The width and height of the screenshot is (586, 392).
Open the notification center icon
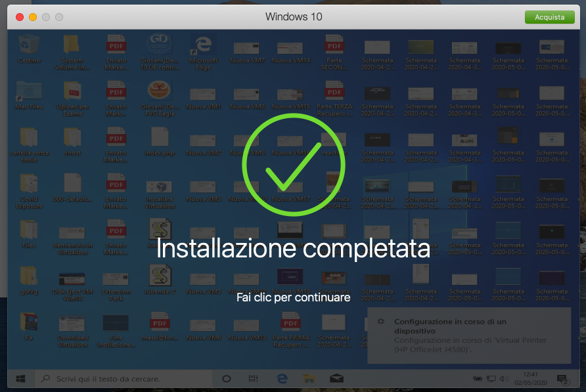tap(563, 380)
